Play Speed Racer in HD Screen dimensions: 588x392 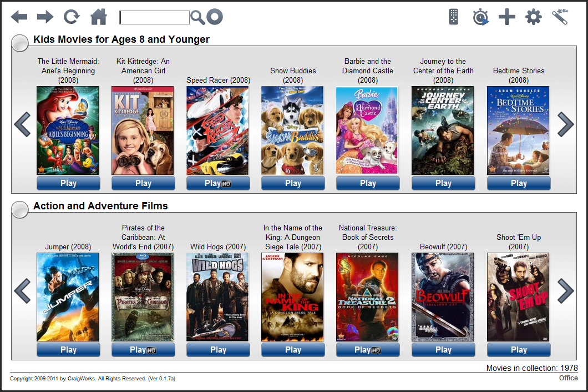[x=218, y=183]
